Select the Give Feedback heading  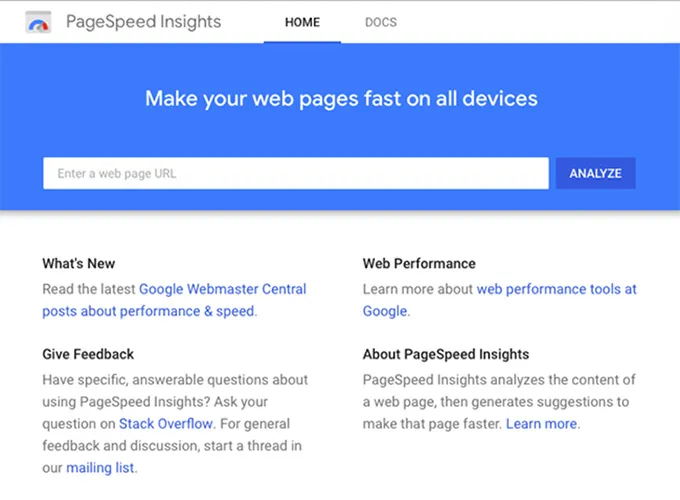[88, 354]
